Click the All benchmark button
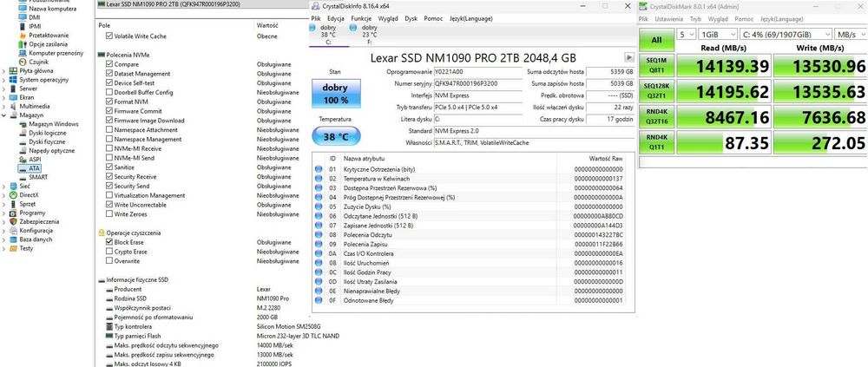The height and width of the screenshot is (367, 868). point(656,39)
